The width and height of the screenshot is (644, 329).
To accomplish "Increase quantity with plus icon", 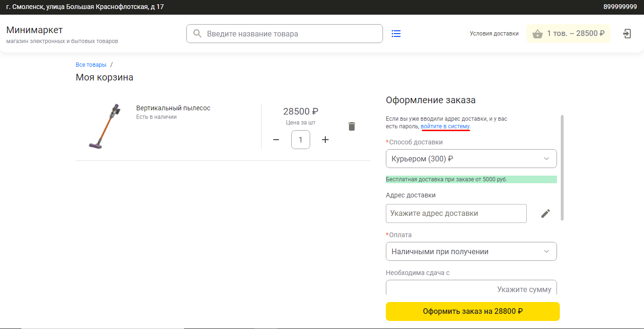I will point(325,140).
